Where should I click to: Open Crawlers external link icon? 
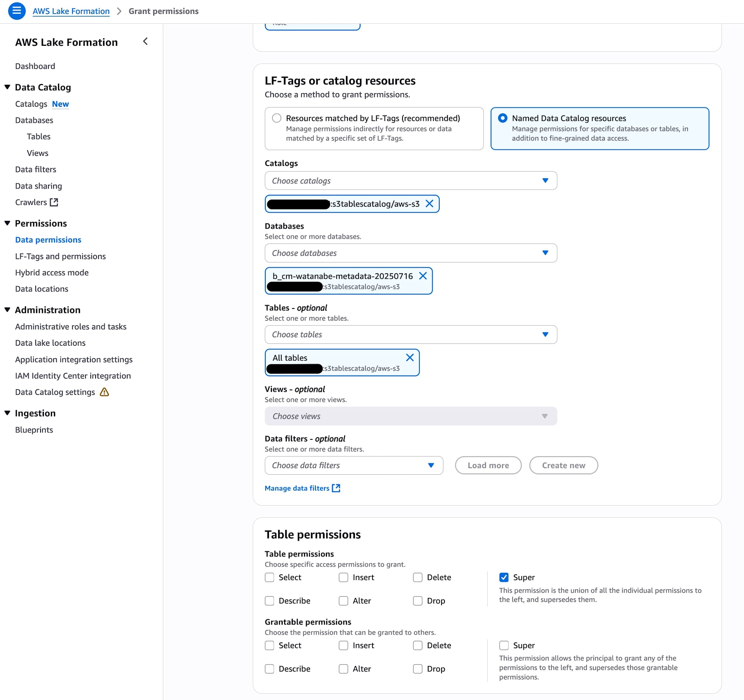click(x=54, y=202)
